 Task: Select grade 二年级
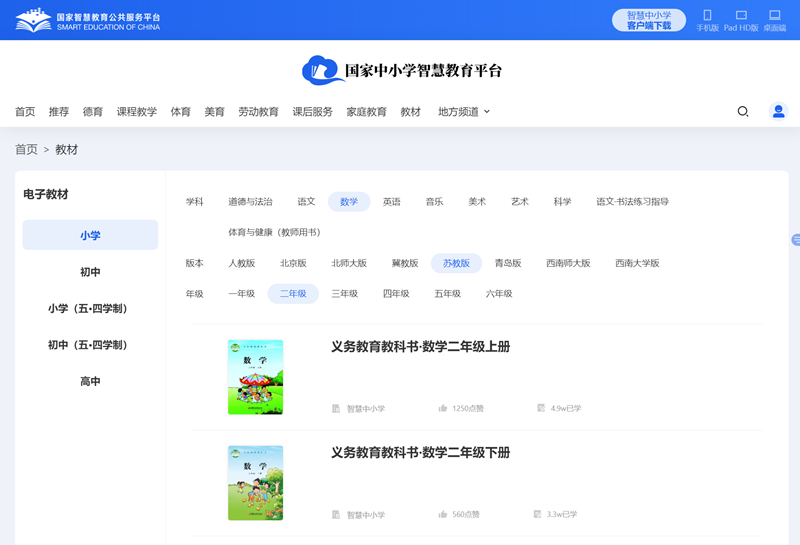[x=293, y=293]
